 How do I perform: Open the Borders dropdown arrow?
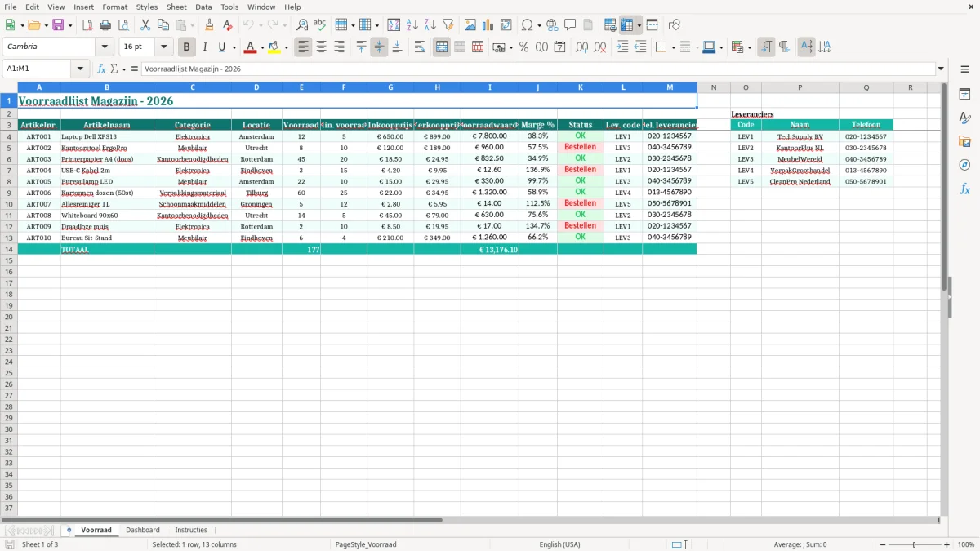coord(673,47)
